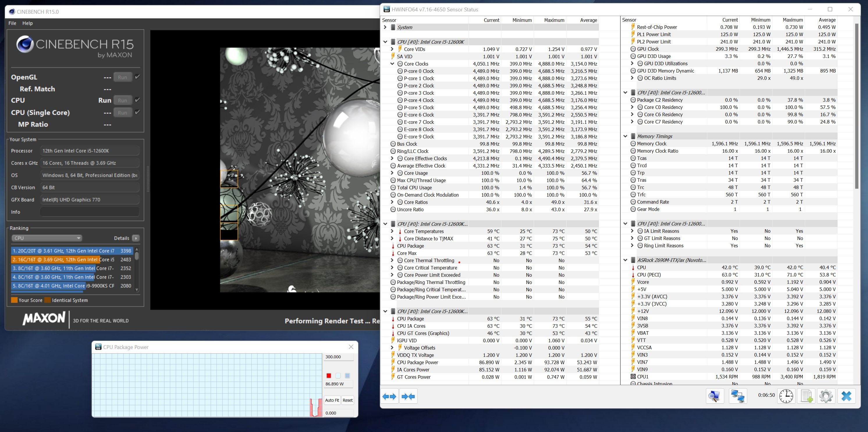Image resolution: width=868 pixels, height=432 pixels.
Task: Select ranking entry 12th Gen Intel Core i7 3398
Action: [72, 251]
